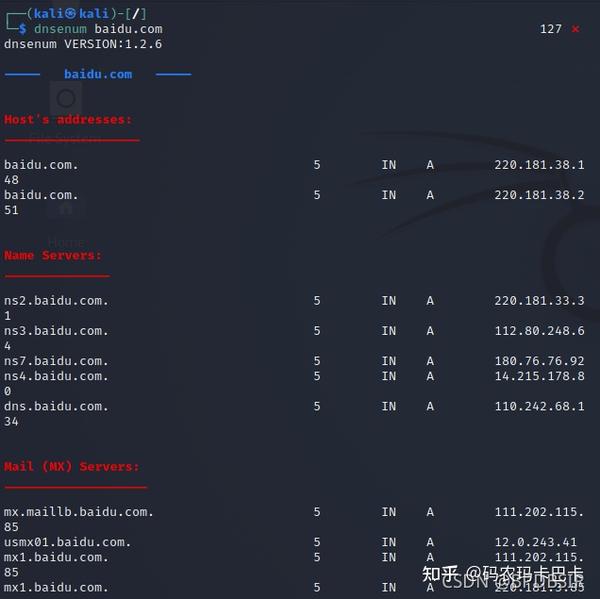Screen dimensions: 600x599
Task: Click the [/] working directory in prompt
Action: 135,14
